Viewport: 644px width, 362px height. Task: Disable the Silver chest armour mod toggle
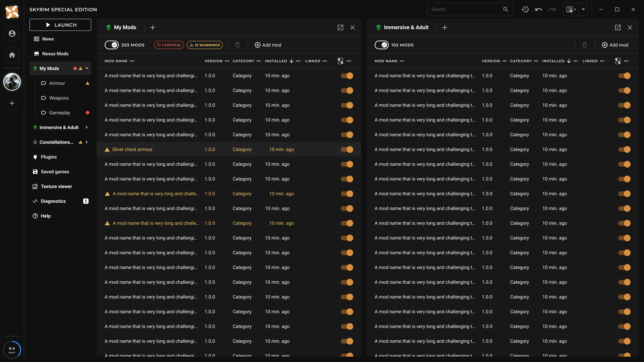(347, 149)
